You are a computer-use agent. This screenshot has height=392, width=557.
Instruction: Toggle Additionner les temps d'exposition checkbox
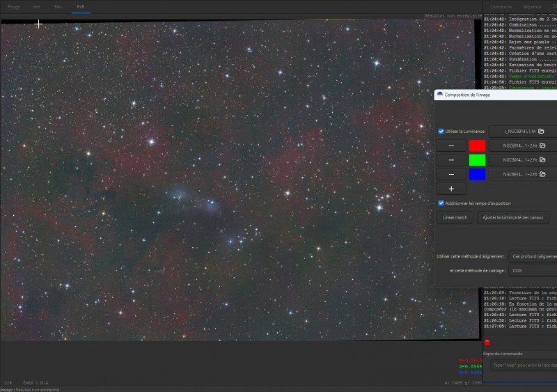click(x=441, y=203)
